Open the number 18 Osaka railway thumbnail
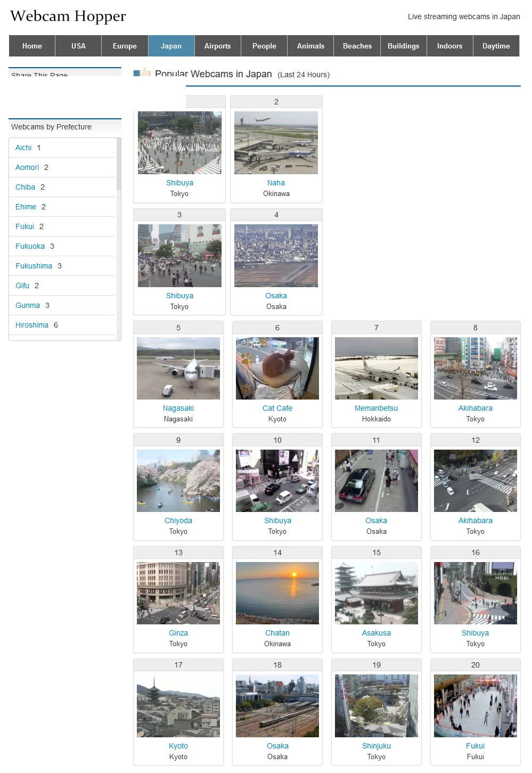Viewport: 532px width, 773px height. point(277,706)
